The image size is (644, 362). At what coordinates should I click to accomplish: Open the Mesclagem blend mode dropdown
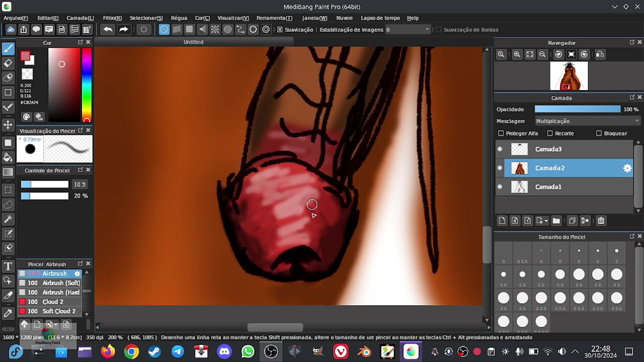[x=587, y=121]
